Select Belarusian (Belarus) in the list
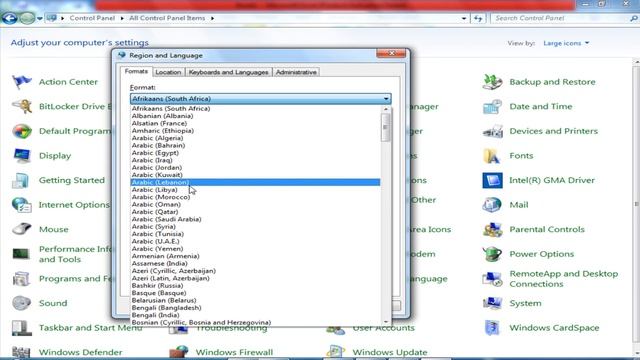640x360 pixels. (255, 300)
